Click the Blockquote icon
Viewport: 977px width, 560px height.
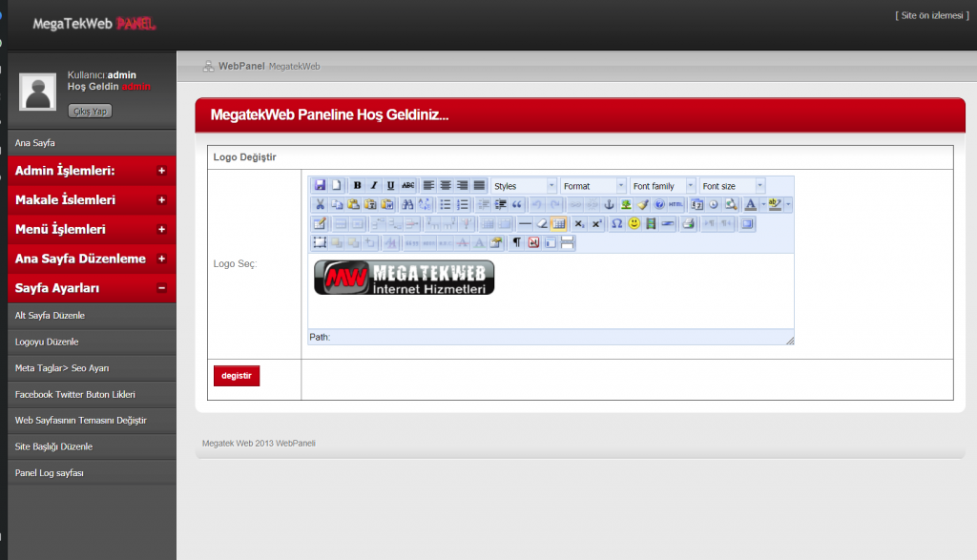(516, 204)
